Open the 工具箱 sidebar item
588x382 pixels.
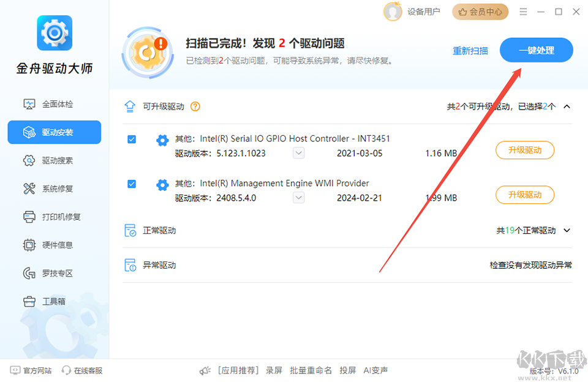click(x=55, y=301)
